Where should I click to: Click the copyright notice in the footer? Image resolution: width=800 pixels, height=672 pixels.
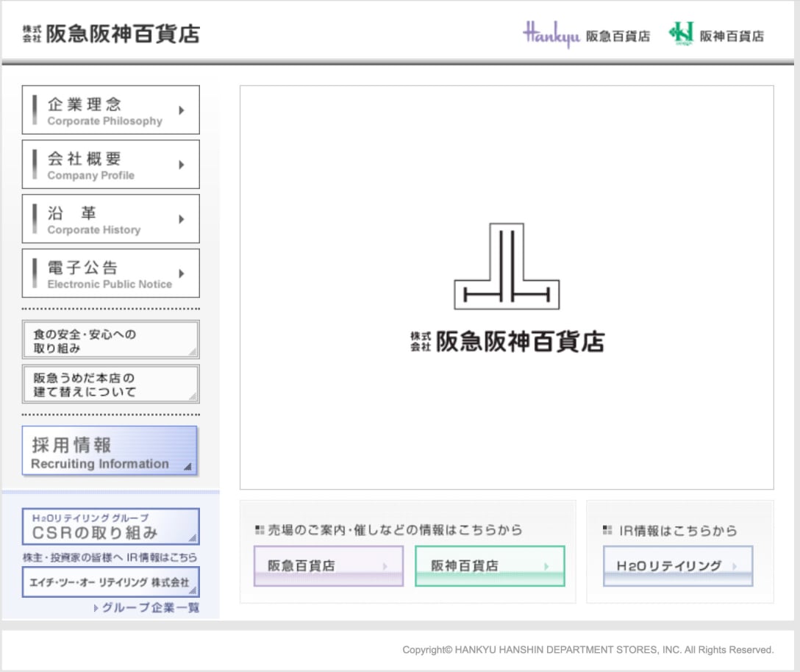587,649
